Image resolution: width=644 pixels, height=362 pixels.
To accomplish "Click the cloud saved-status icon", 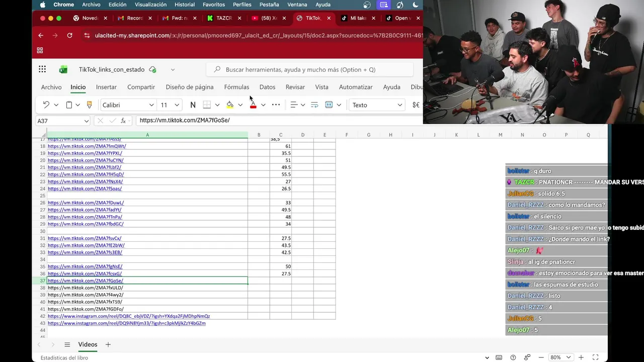I will 152,69.
